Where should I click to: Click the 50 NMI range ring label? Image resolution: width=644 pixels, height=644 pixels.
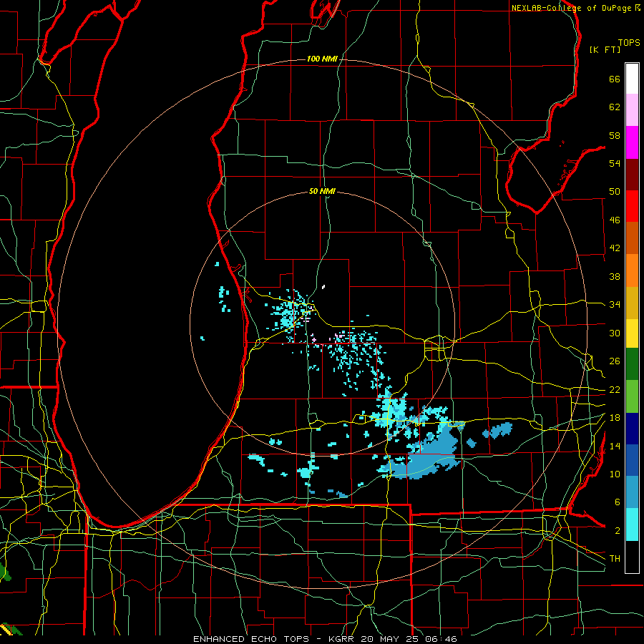(322, 191)
